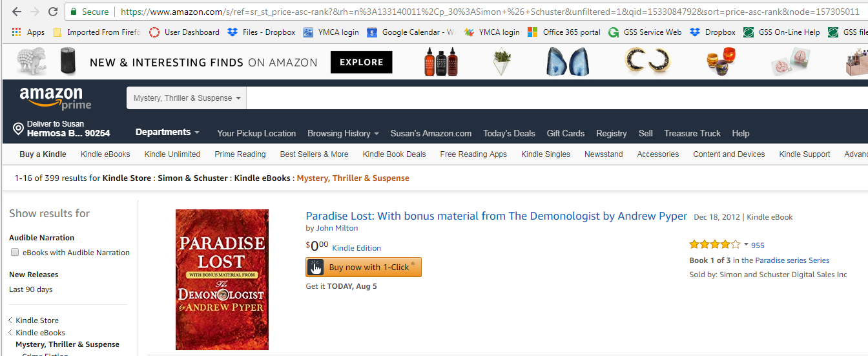868x356 pixels.
Task: Open the star rating breakdown arrow
Action: click(746, 244)
